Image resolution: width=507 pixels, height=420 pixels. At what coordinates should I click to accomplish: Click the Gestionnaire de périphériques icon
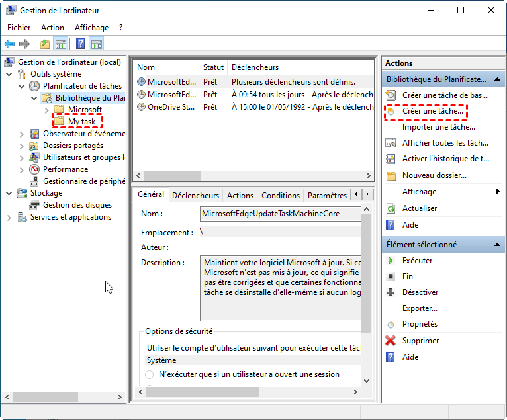tap(34, 181)
